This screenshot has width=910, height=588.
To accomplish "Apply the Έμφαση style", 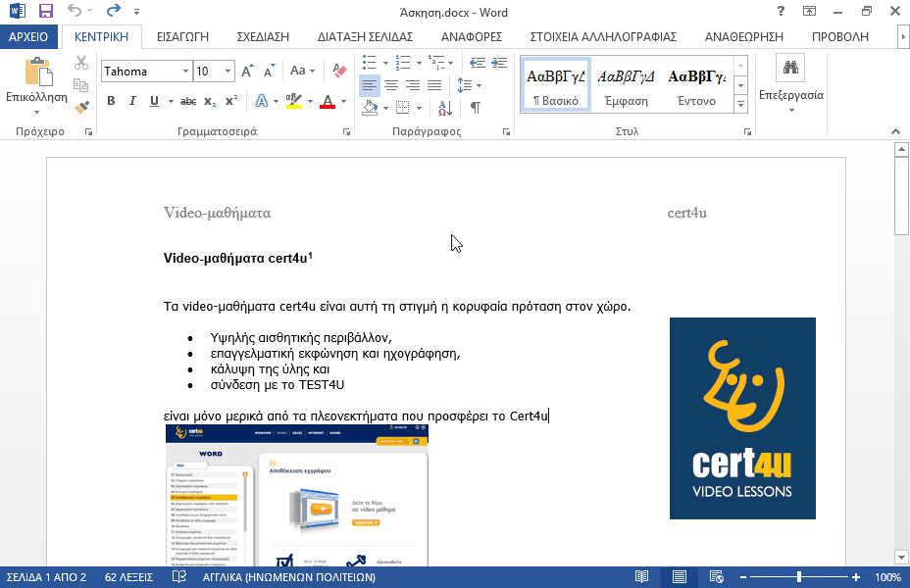I will [x=627, y=84].
